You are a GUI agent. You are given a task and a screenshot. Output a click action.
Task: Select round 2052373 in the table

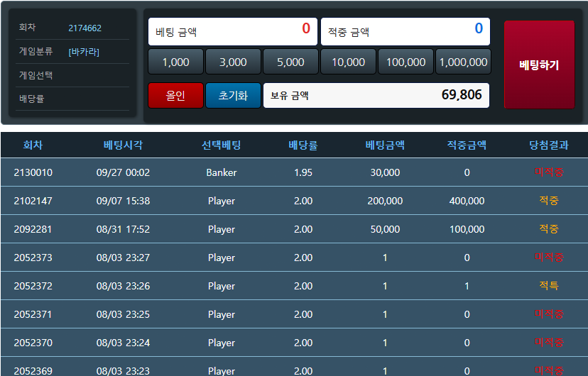[33, 258]
